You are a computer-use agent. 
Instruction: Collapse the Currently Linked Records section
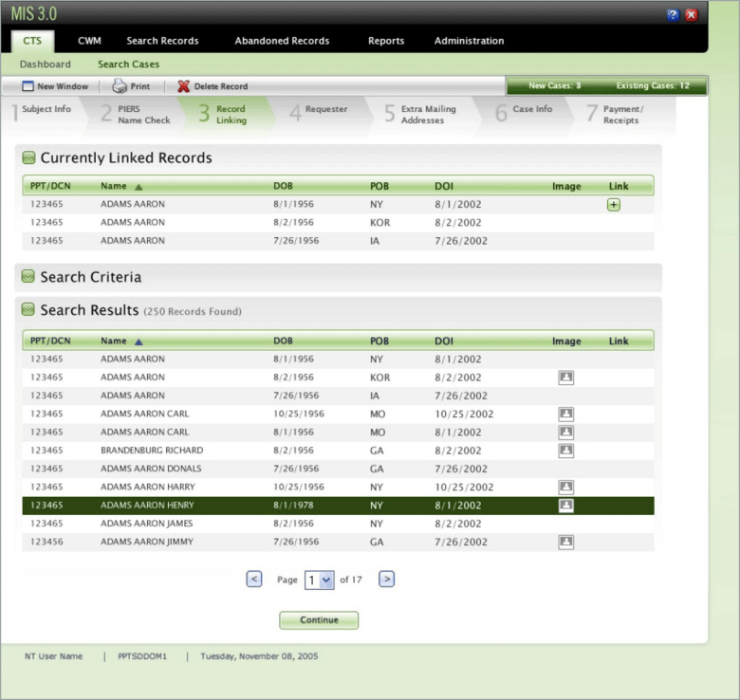point(28,158)
